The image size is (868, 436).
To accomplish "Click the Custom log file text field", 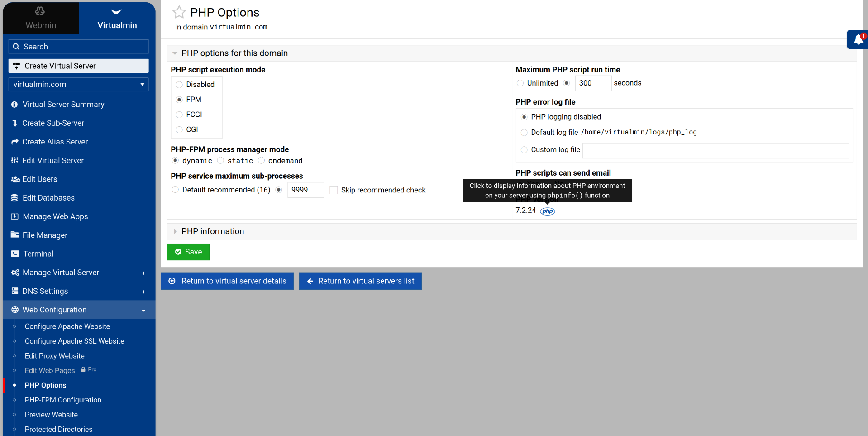I will 715,150.
